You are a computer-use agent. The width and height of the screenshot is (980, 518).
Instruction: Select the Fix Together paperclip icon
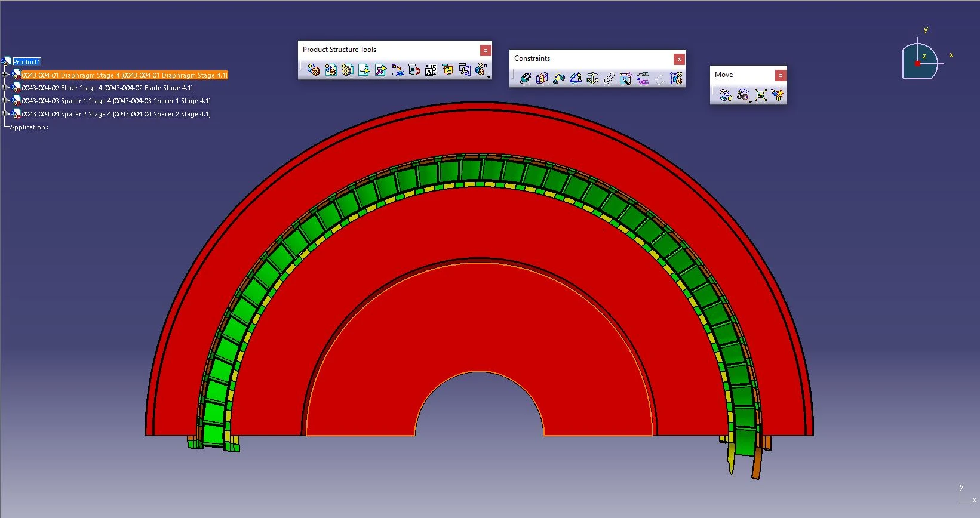click(609, 78)
